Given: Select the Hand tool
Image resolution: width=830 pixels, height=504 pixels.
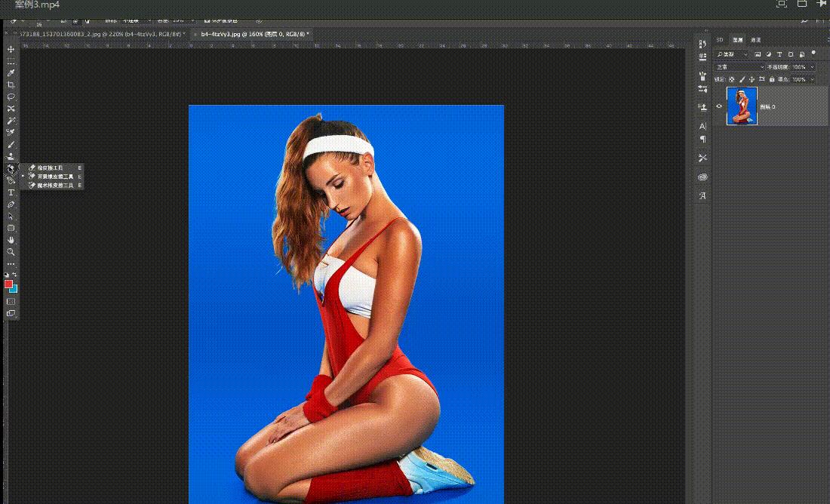Looking at the screenshot, I should [11, 240].
